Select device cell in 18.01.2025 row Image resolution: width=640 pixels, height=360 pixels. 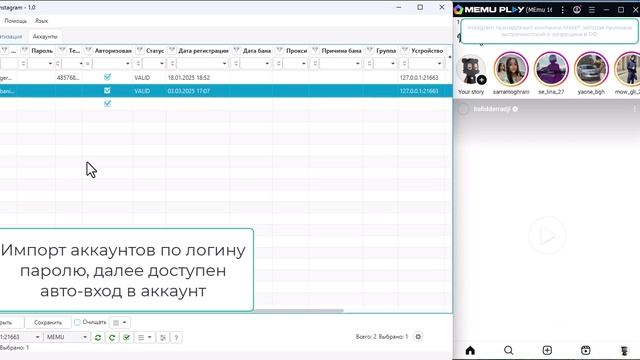tap(419, 77)
